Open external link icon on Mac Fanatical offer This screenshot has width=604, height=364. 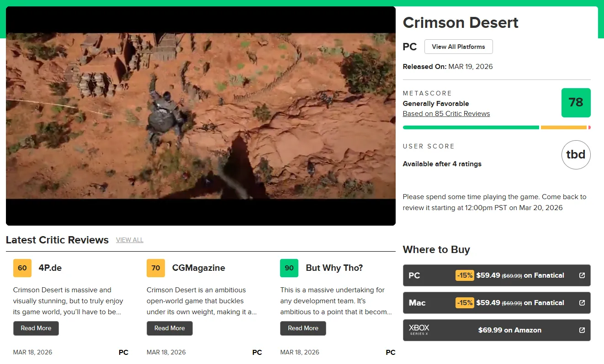coord(582,303)
